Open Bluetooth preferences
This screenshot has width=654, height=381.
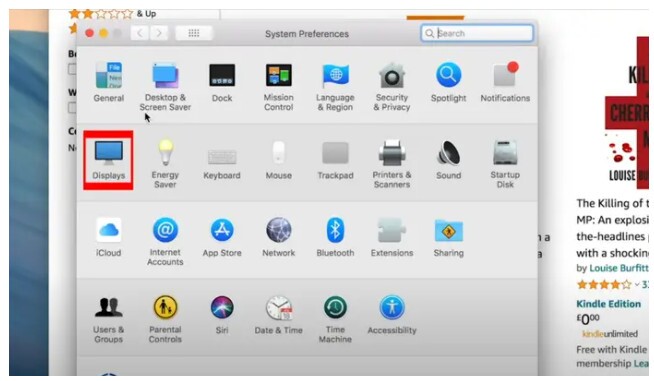(335, 237)
